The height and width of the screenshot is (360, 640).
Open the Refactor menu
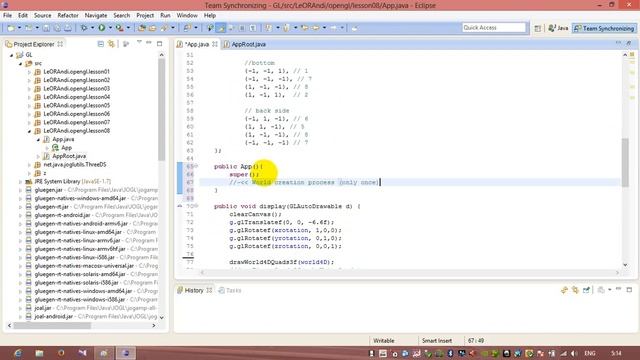68,16
